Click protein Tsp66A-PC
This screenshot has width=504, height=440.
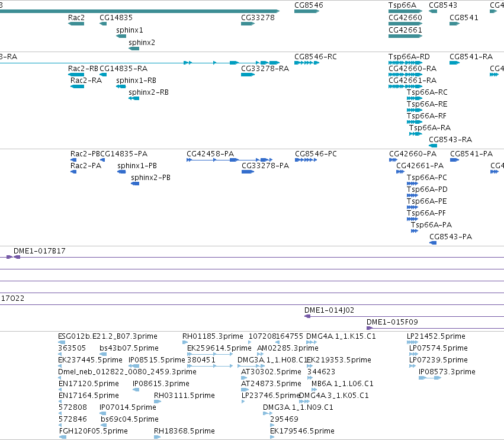(x=412, y=184)
